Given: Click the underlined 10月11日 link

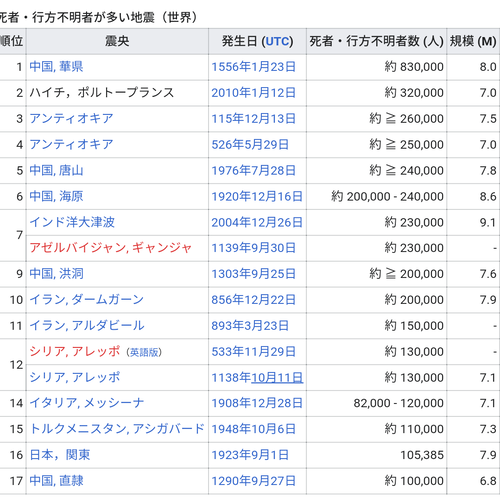Looking at the screenshot, I should tap(277, 377).
